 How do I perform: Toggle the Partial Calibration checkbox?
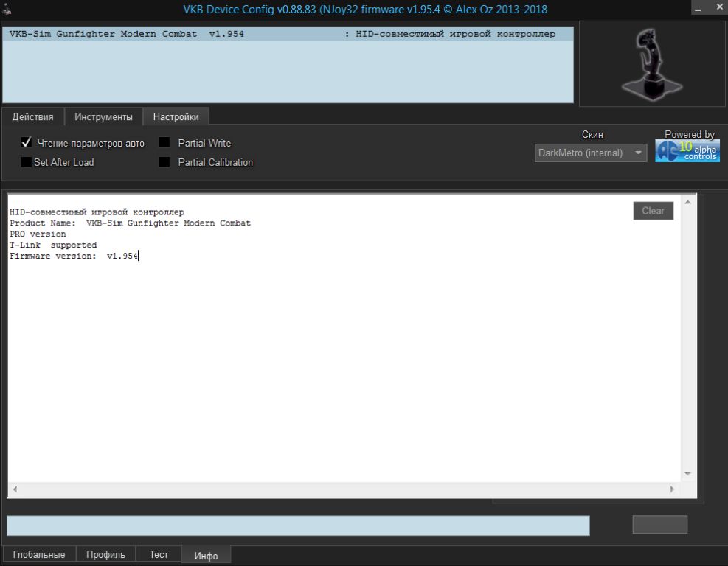164,162
